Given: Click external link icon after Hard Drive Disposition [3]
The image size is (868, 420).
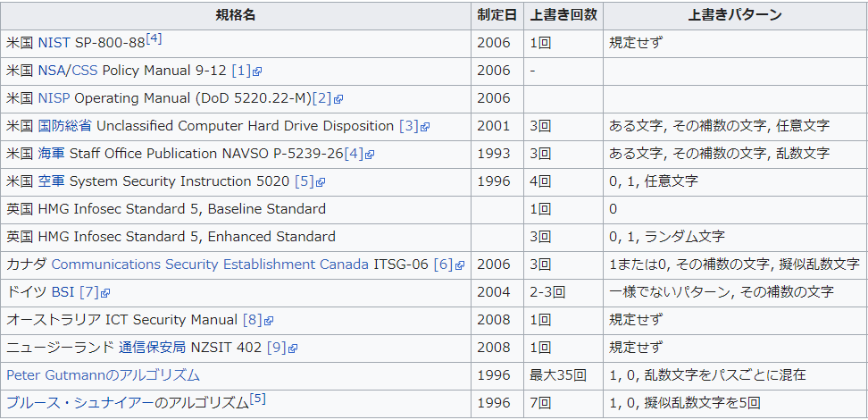Looking at the screenshot, I should pos(425,126).
